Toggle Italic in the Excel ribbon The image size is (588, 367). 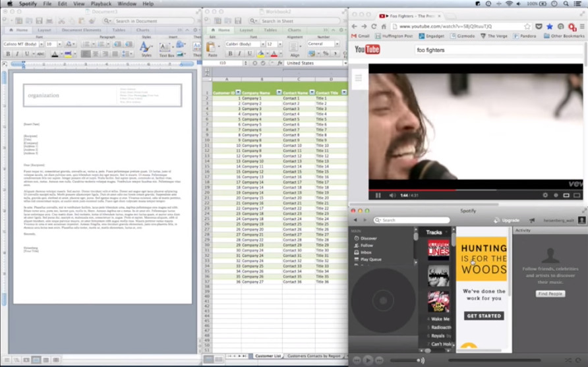pos(240,53)
